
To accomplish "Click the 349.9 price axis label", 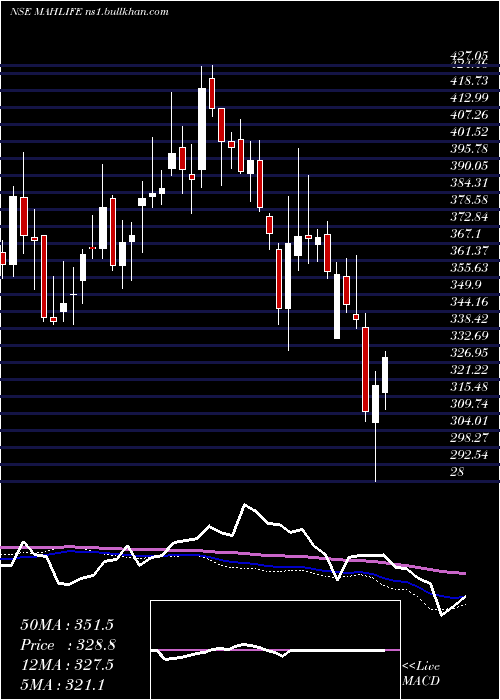I will pyautogui.click(x=466, y=284).
